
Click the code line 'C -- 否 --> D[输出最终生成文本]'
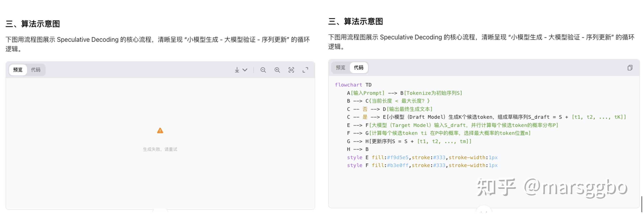click(x=389, y=109)
